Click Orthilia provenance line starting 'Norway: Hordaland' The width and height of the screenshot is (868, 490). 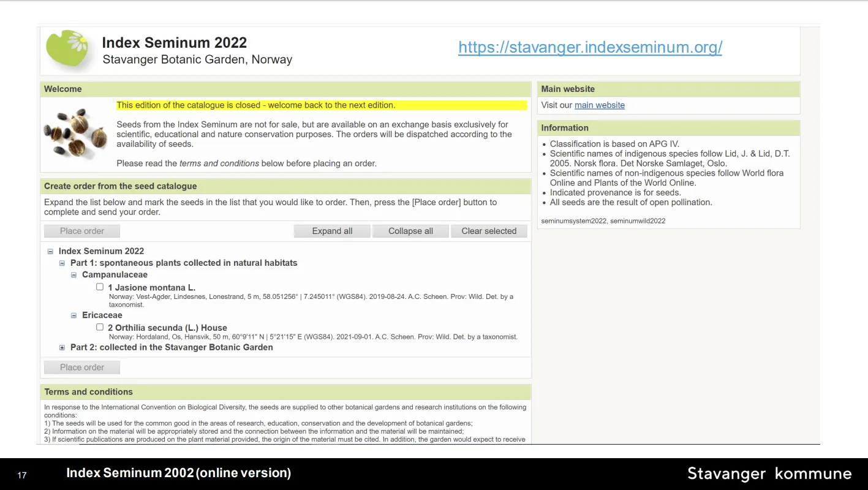(x=313, y=337)
